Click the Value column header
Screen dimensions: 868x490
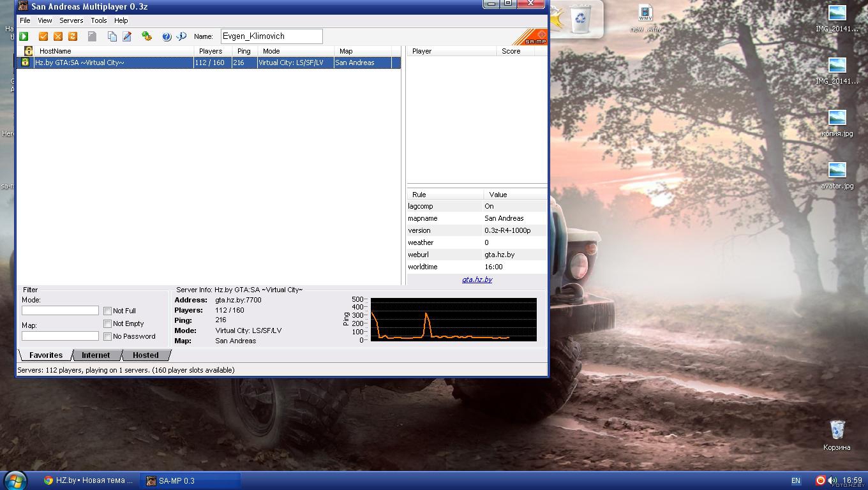coord(516,195)
